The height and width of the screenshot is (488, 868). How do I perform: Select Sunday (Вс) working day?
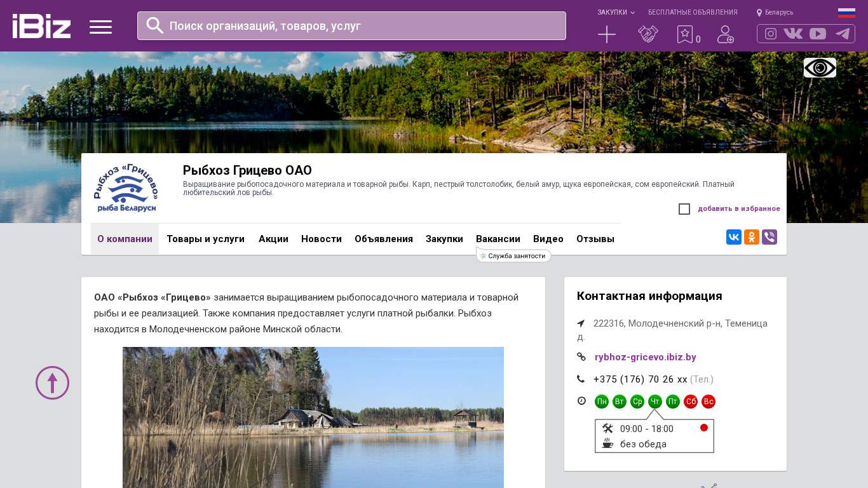point(709,402)
